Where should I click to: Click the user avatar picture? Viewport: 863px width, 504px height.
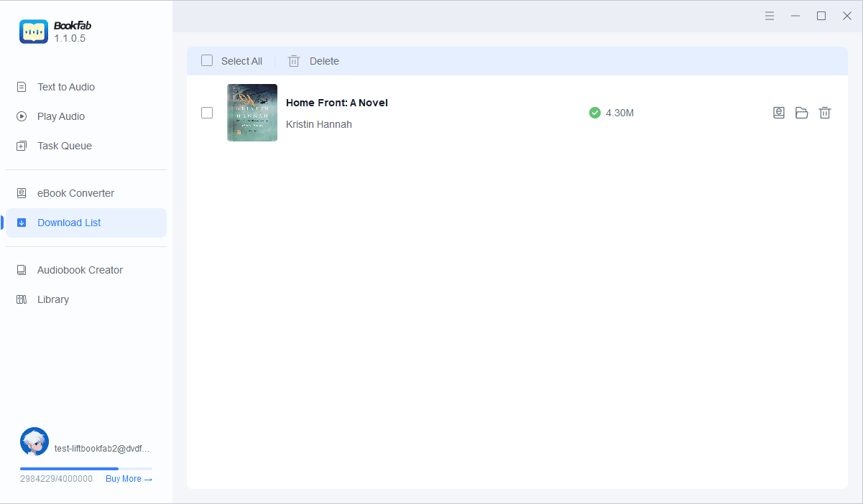(x=34, y=442)
